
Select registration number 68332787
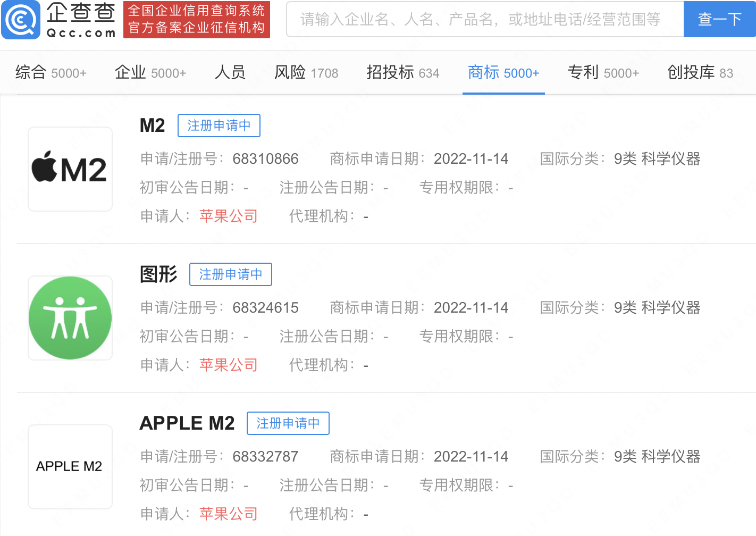266,457
